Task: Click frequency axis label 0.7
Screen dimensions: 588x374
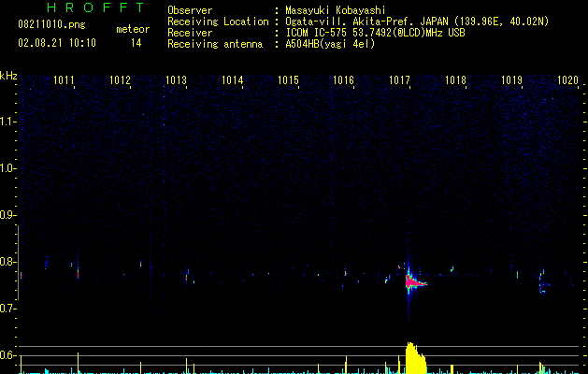Action: pyautogui.click(x=7, y=309)
